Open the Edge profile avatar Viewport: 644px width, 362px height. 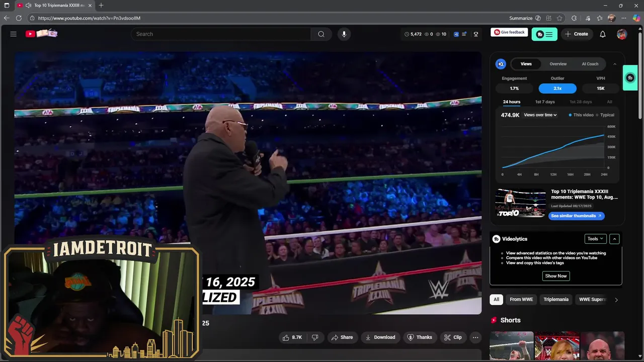pyautogui.click(x=612, y=18)
